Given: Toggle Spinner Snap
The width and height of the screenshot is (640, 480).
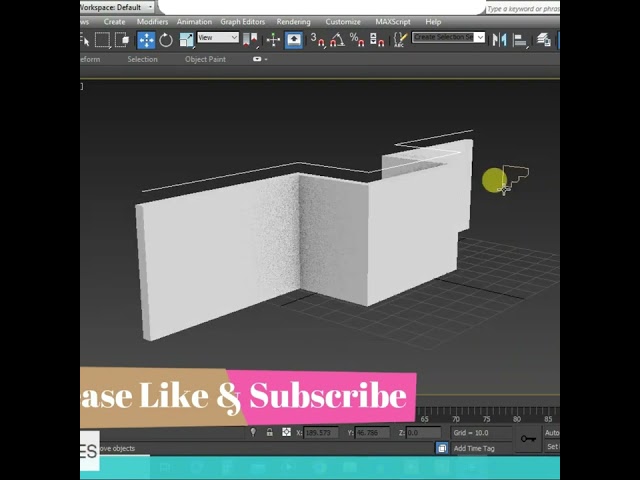Looking at the screenshot, I should pos(377,40).
